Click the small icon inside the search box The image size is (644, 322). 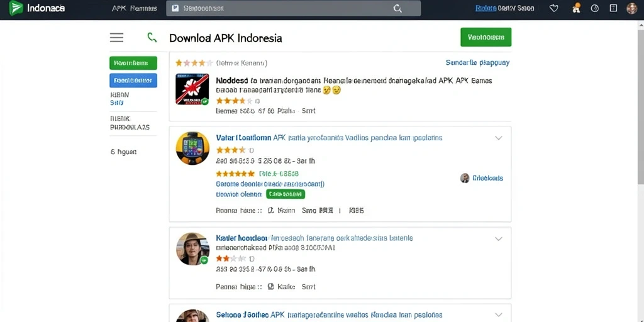pos(175,8)
